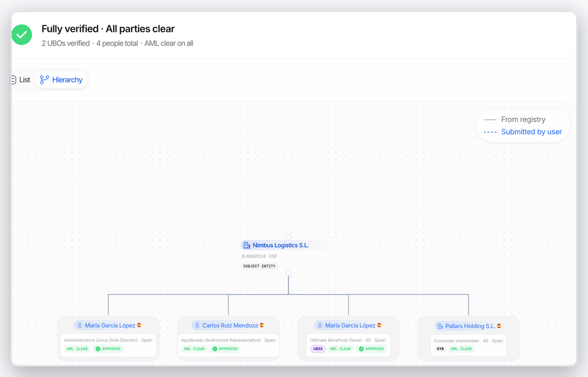Click Spain flag beside Pallars Holding S.L.

[499, 326]
